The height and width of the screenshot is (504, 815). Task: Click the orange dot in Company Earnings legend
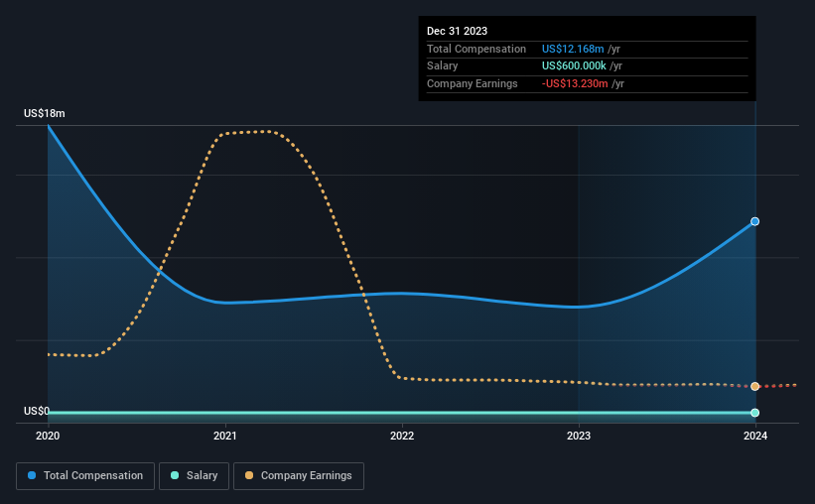[x=249, y=475]
